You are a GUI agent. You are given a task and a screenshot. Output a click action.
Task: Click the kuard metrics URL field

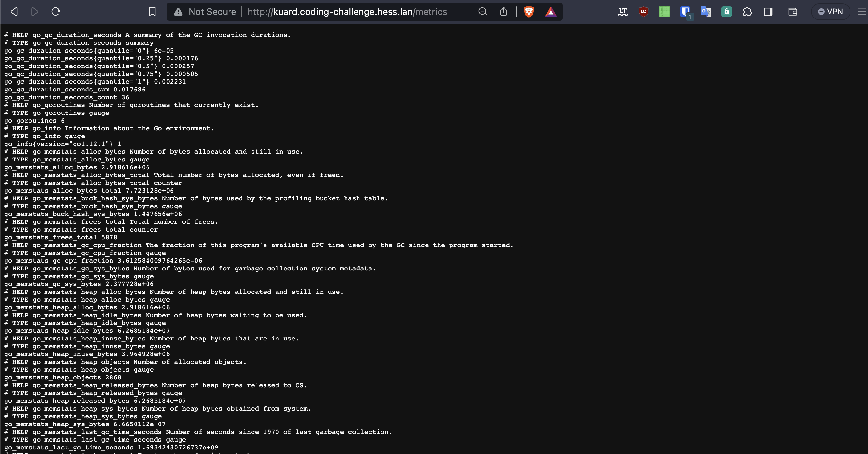[x=347, y=12]
